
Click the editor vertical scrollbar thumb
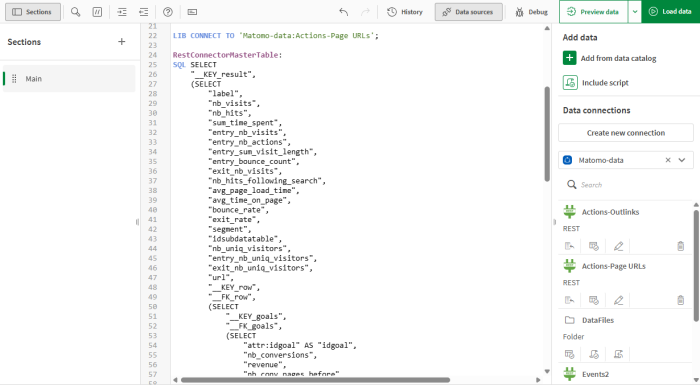pos(547,134)
